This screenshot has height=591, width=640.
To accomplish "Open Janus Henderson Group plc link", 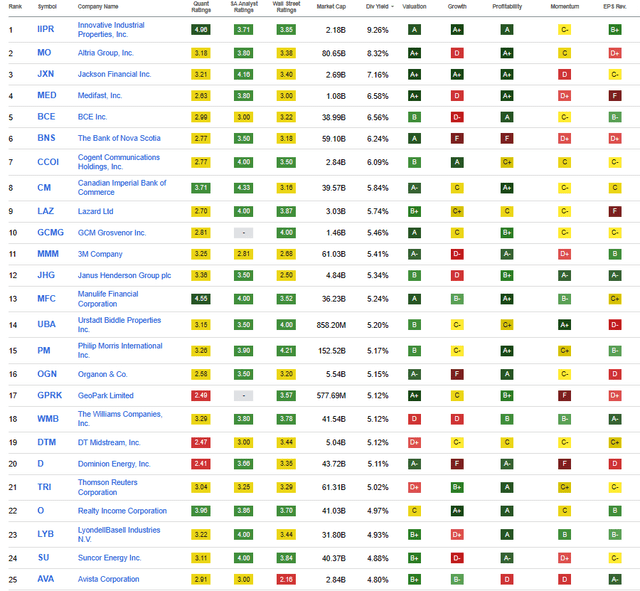I will (124, 276).
